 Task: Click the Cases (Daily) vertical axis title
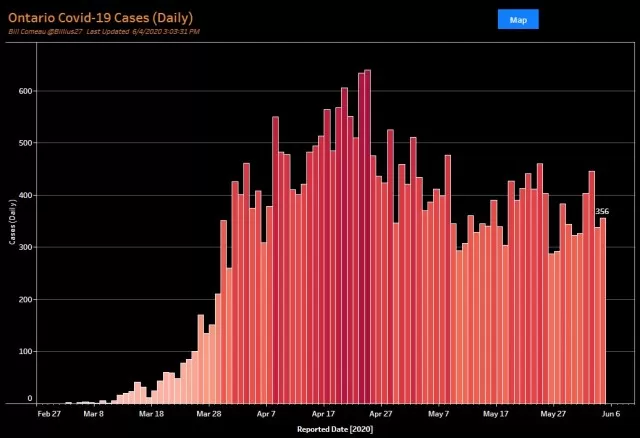pyautogui.click(x=12, y=222)
